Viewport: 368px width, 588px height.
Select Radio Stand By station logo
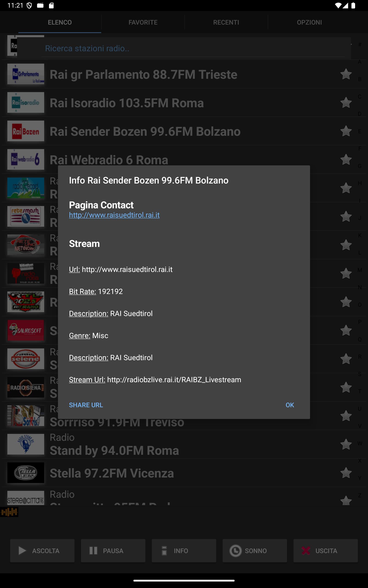(26, 444)
